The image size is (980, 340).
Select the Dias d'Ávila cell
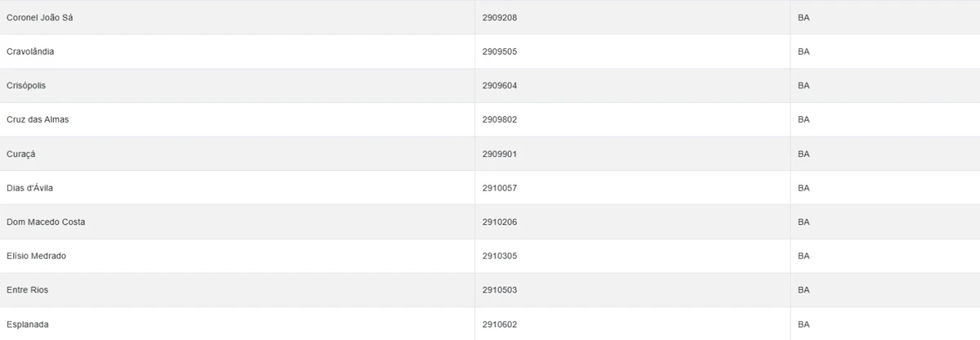(29, 188)
